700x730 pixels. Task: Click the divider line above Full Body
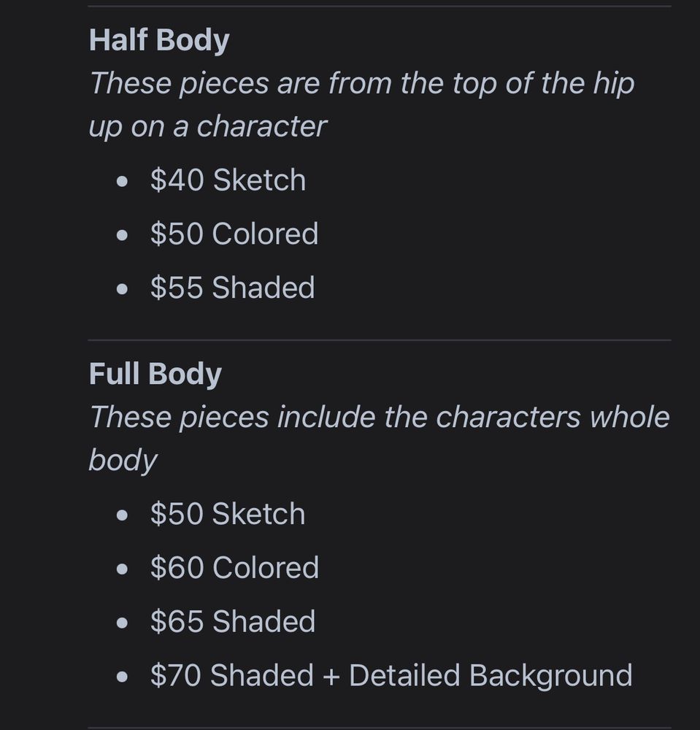click(x=380, y=340)
